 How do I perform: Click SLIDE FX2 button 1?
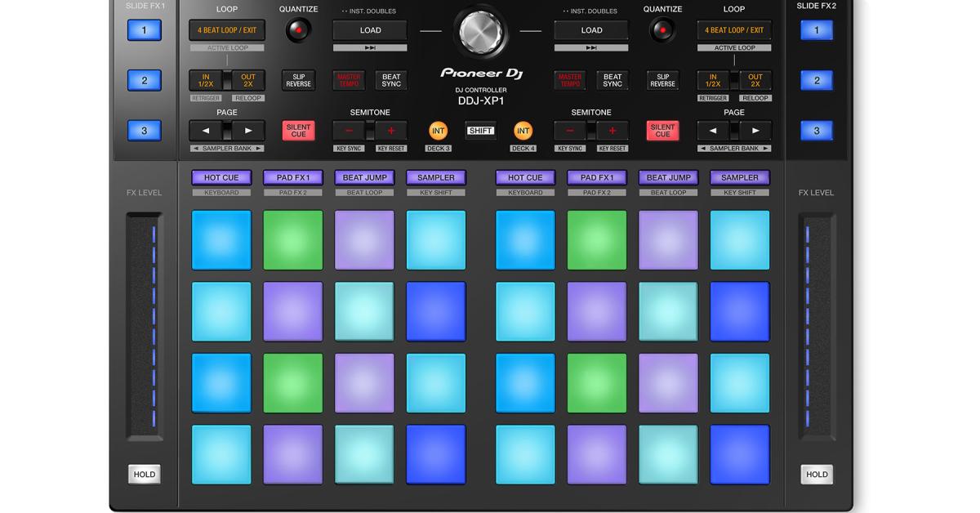point(817,30)
